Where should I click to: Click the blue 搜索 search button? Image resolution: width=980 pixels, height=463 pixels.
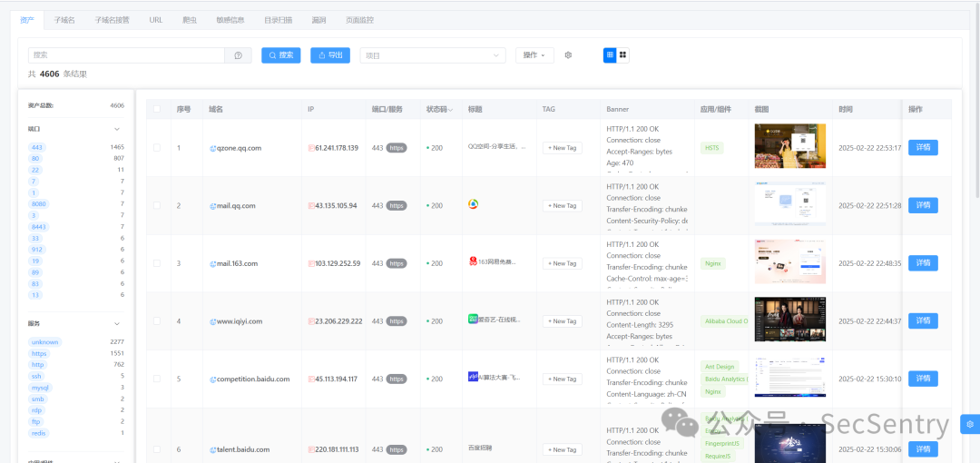click(x=280, y=55)
